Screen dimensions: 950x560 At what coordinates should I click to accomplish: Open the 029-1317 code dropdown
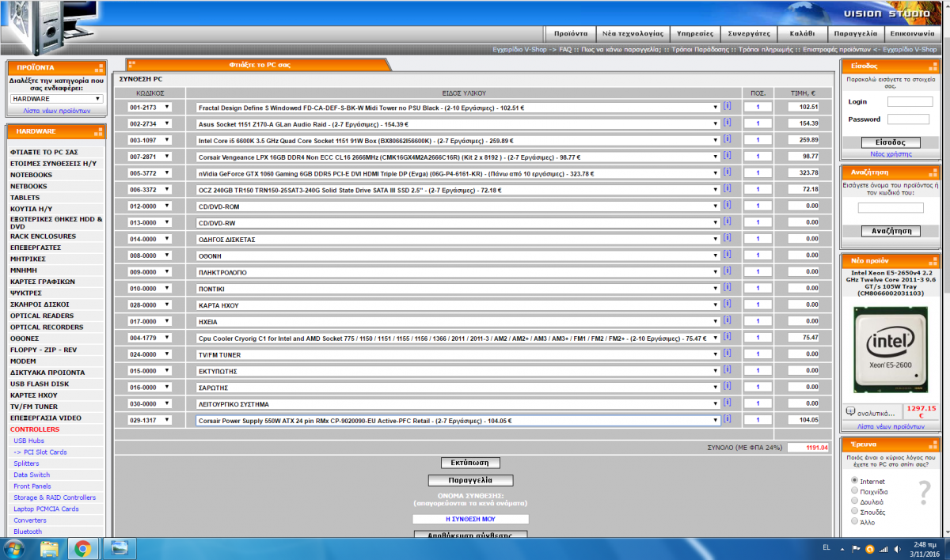pos(150,420)
